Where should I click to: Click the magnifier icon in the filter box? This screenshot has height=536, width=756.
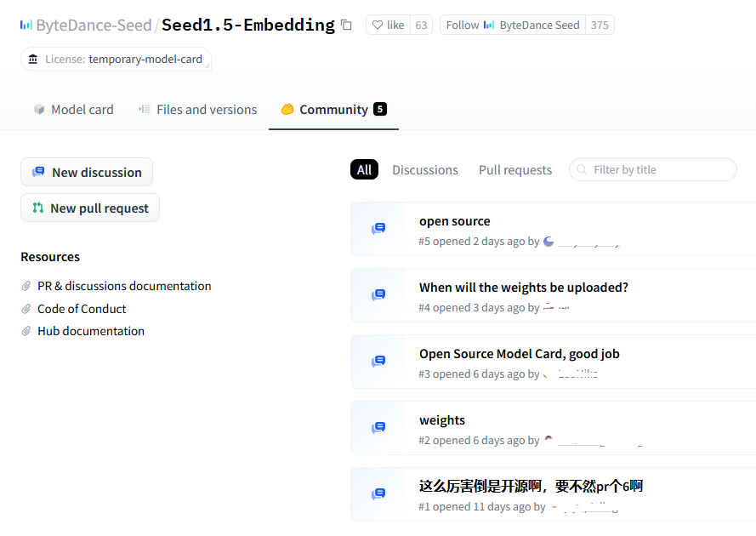580,169
